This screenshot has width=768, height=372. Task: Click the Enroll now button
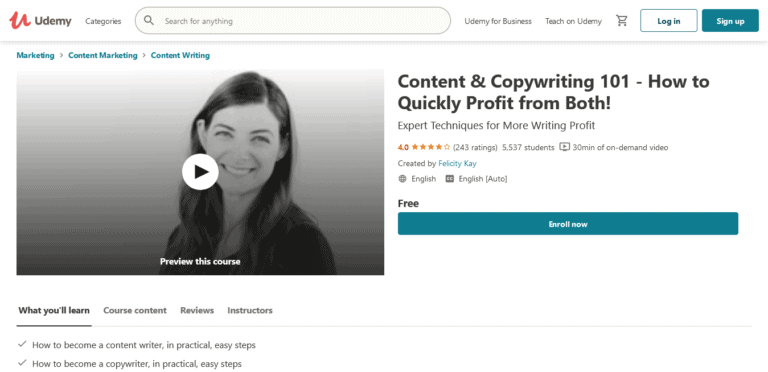568,224
